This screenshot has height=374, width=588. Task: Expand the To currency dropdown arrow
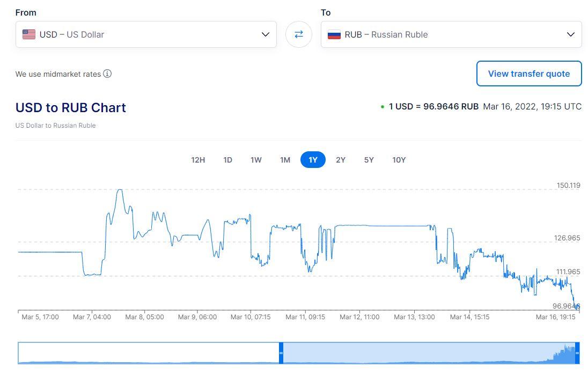tap(570, 34)
